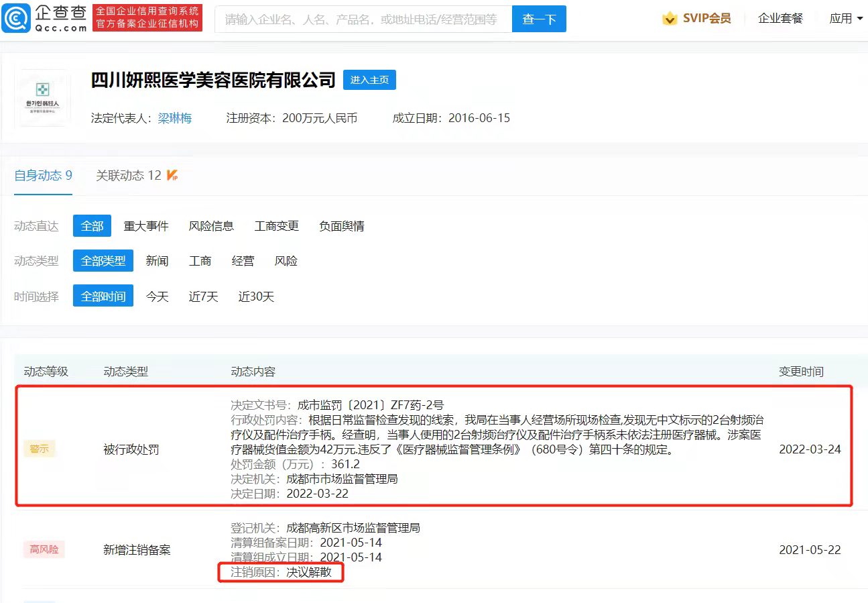Click the 动态类型 column header
Screen dimensions: 868x603
126,372
